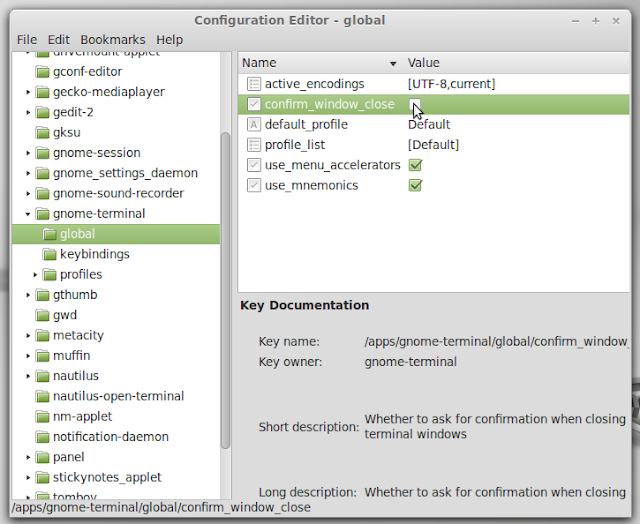Image resolution: width=640 pixels, height=524 pixels.
Task: Click the gksu folder icon
Action: (42, 133)
